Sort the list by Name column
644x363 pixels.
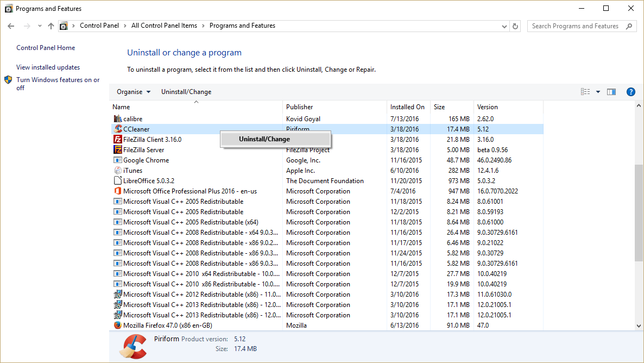click(197, 107)
